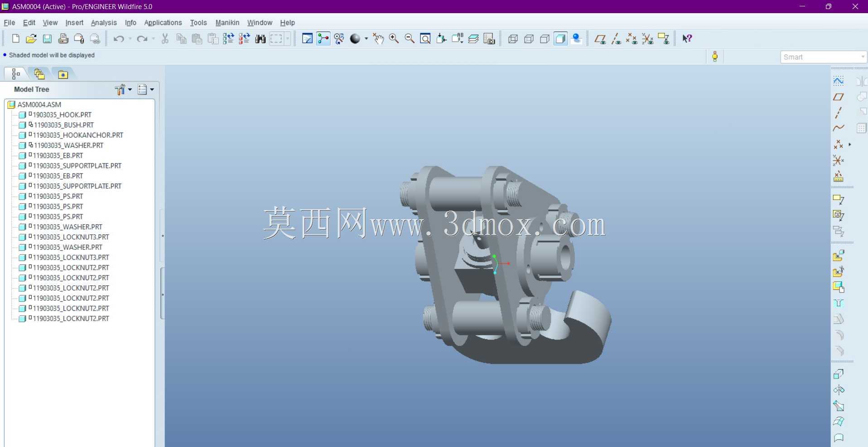Open the Redo history dropdown arrow
This screenshot has height=447, width=868.
point(153,39)
